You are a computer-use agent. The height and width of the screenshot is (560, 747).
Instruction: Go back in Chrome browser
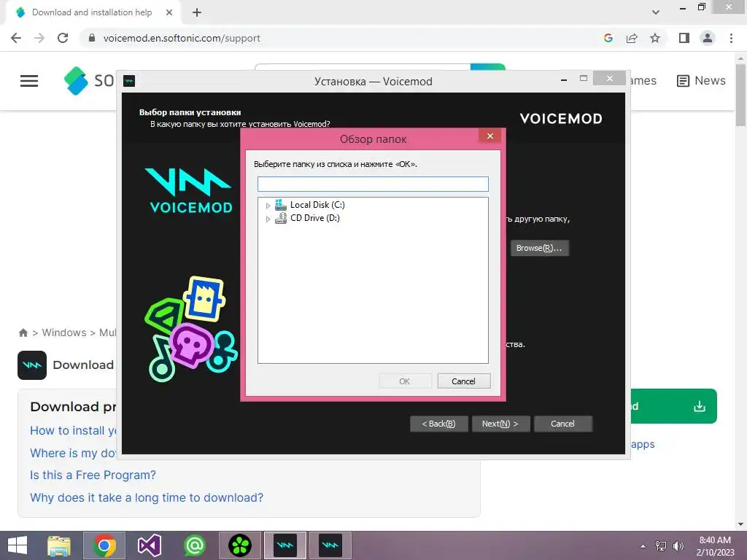click(16, 38)
